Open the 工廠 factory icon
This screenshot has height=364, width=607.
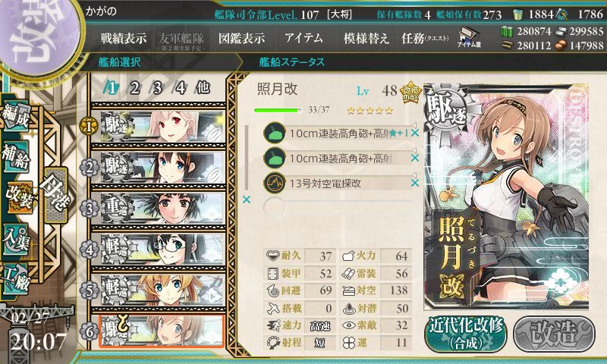tap(15, 278)
